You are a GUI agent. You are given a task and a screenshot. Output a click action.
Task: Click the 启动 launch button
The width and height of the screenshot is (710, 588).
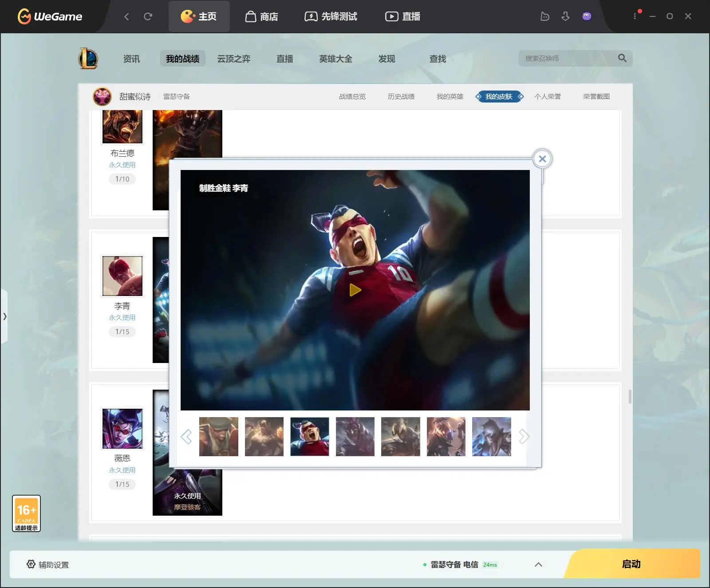tap(632, 564)
